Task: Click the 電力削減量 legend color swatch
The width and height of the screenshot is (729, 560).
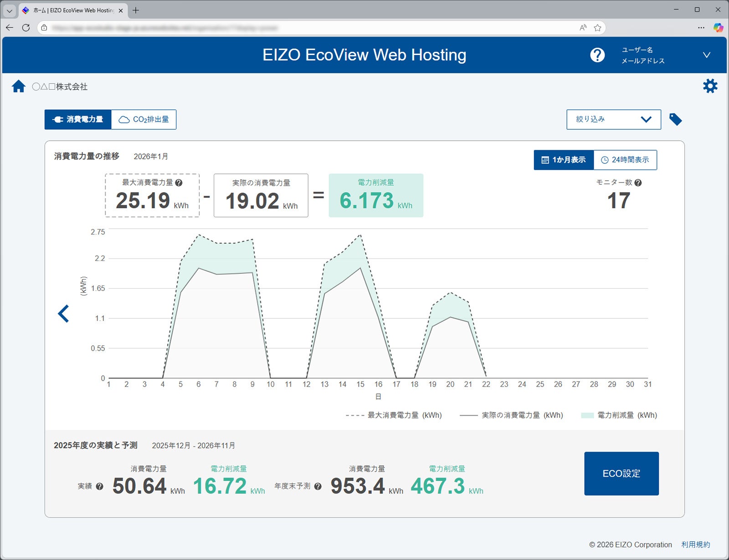Action: (586, 415)
